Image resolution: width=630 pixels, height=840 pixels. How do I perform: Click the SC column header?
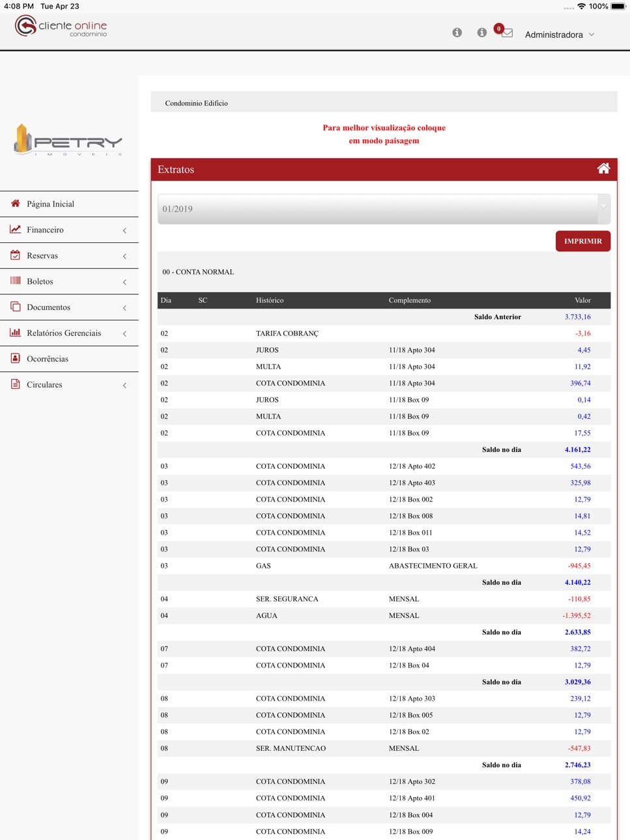click(203, 300)
